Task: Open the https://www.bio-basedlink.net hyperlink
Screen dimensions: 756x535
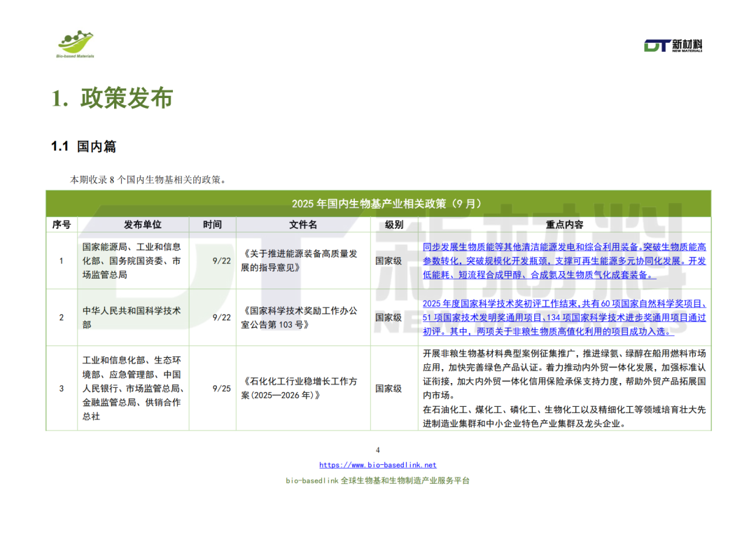Action: click(378, 464)
